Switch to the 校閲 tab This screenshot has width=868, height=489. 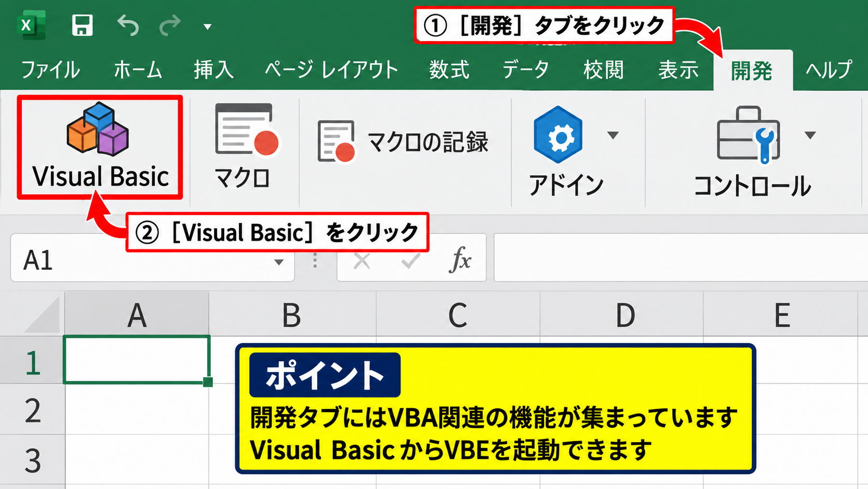[x=603, y=70]
